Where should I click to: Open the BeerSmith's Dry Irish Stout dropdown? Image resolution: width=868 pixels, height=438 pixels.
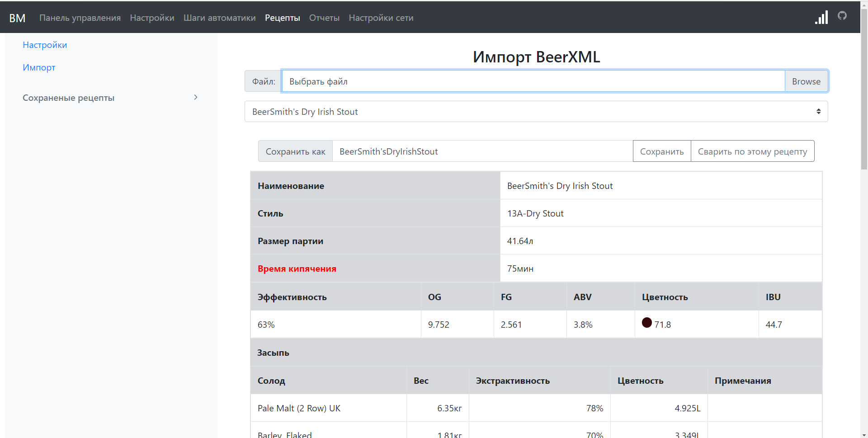pyautogui.click(x=536, y=112)
